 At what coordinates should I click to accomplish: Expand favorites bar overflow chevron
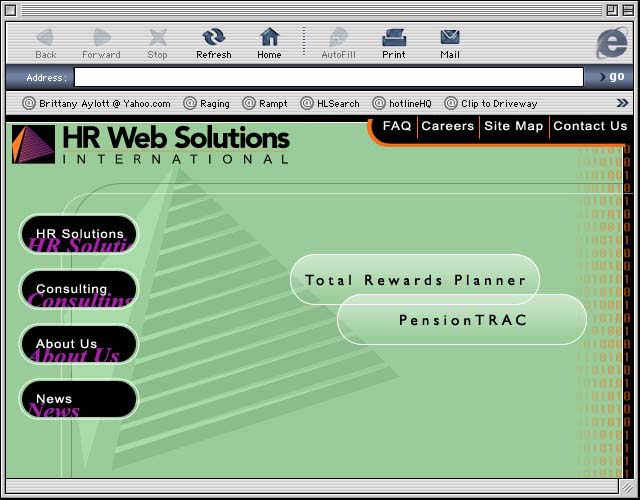coord(622,103)
